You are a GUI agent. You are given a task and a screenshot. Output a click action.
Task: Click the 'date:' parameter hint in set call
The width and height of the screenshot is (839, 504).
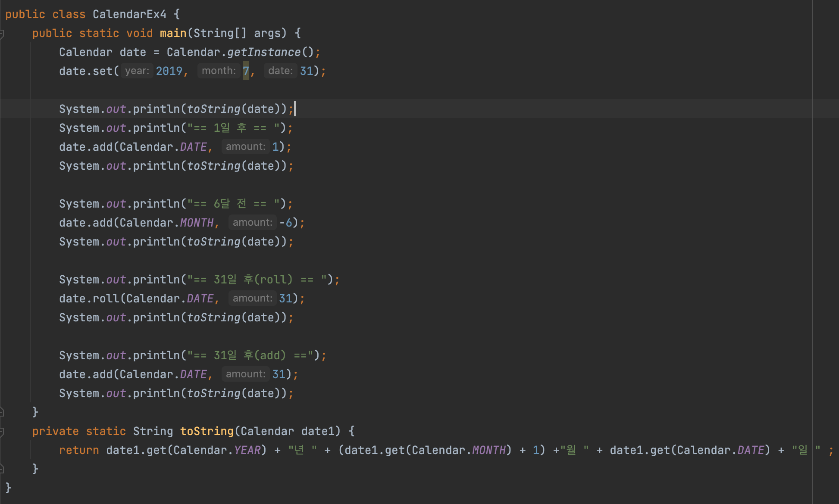pyautogui.click(x=280, y=71)
